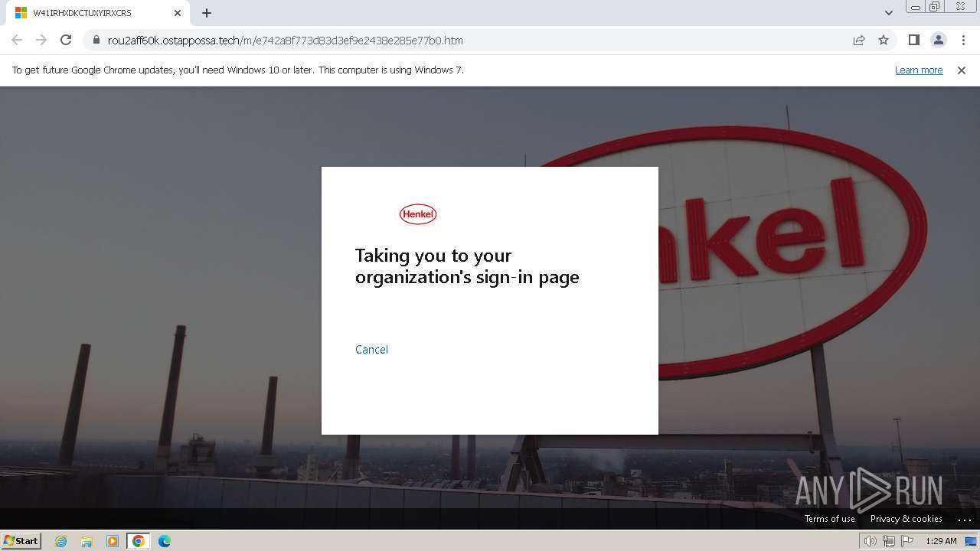Open the Chrome profile avatar
The image size is (980, 551).
938,41
